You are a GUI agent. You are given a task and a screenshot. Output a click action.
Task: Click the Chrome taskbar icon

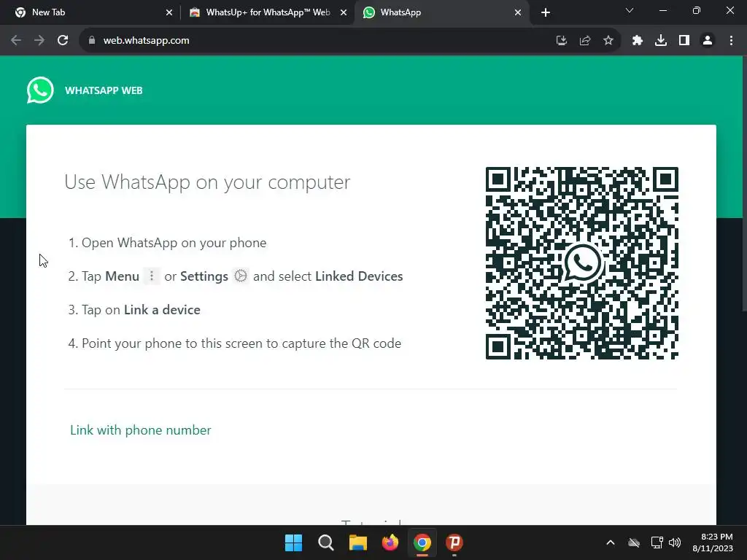click(x=422, y=542)
